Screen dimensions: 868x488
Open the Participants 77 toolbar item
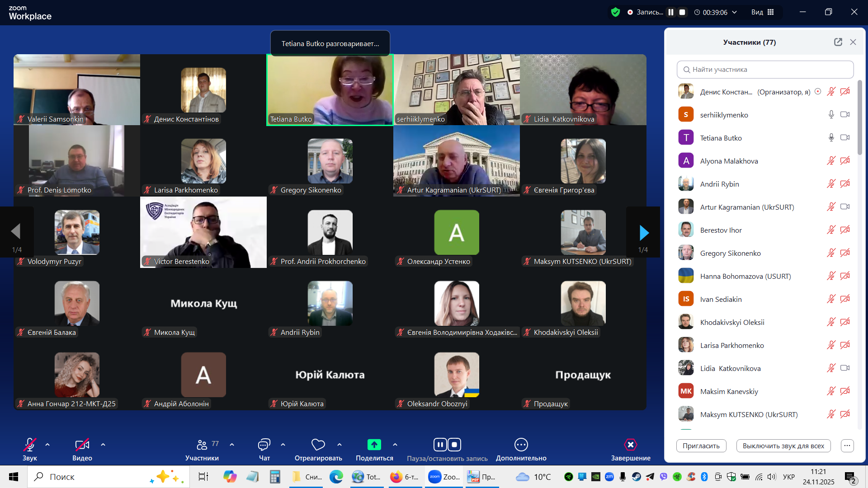202,445
